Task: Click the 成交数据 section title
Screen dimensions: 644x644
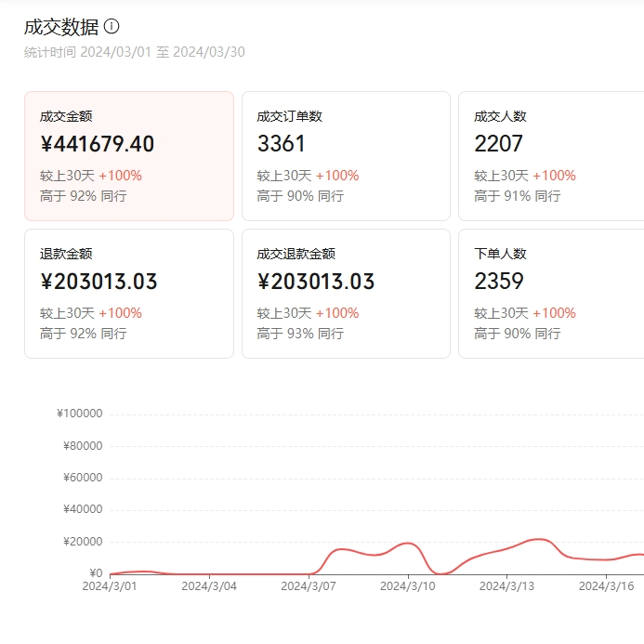Action: [60, 27]
